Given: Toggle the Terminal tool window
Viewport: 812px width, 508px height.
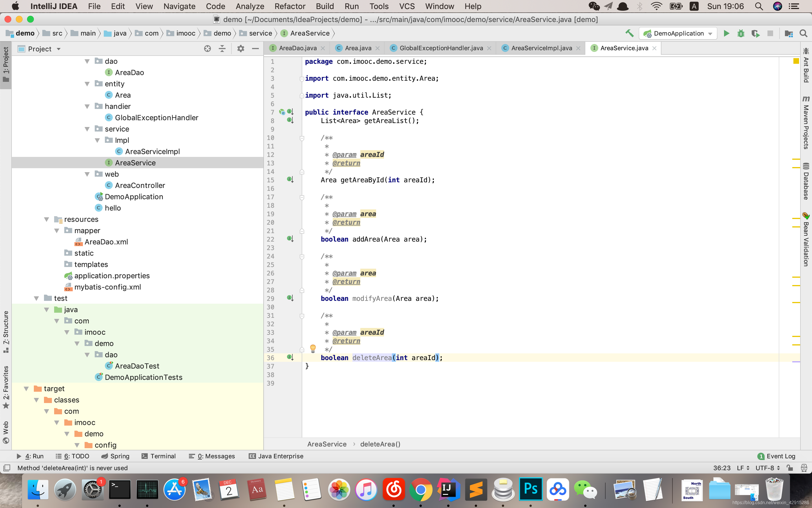Looking at the screenshot, I should coord(158,456).
